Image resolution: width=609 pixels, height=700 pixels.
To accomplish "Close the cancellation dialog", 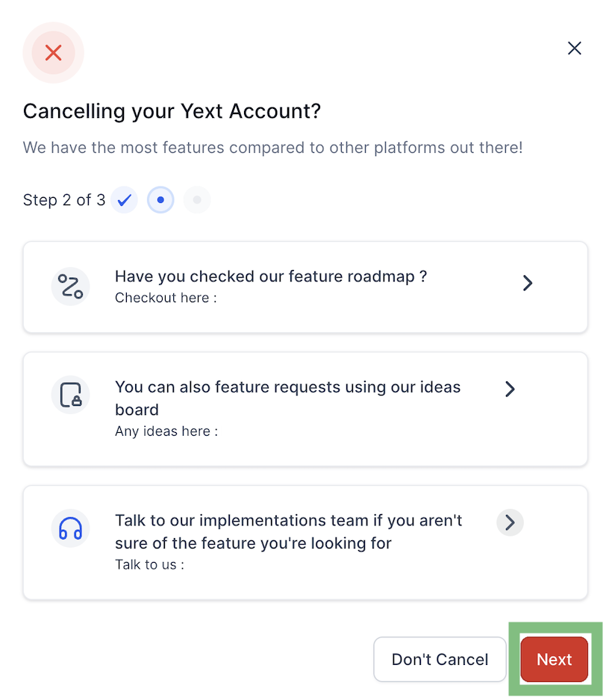I will [574, 49].
